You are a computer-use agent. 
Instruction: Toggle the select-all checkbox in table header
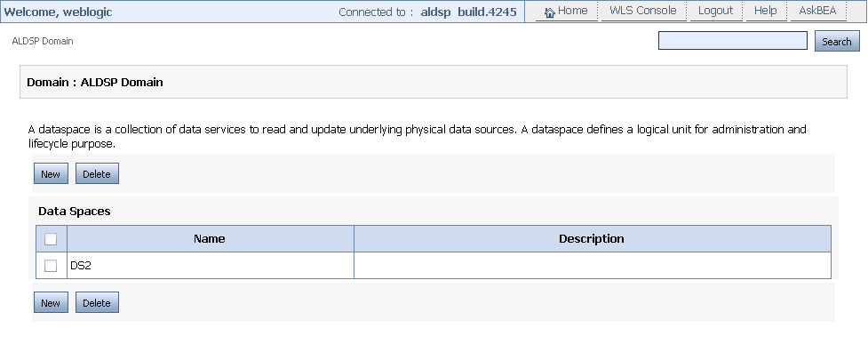click(51, 239)
